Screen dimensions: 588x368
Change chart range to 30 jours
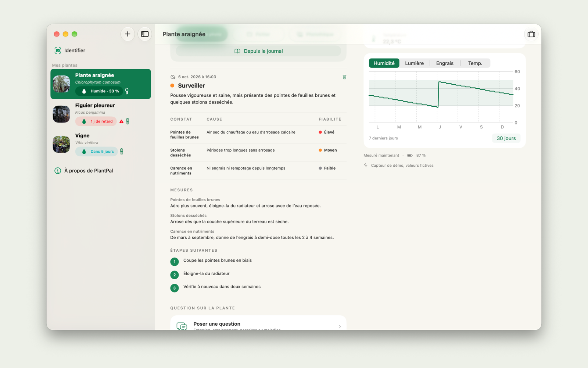click(x=506, y=138)
